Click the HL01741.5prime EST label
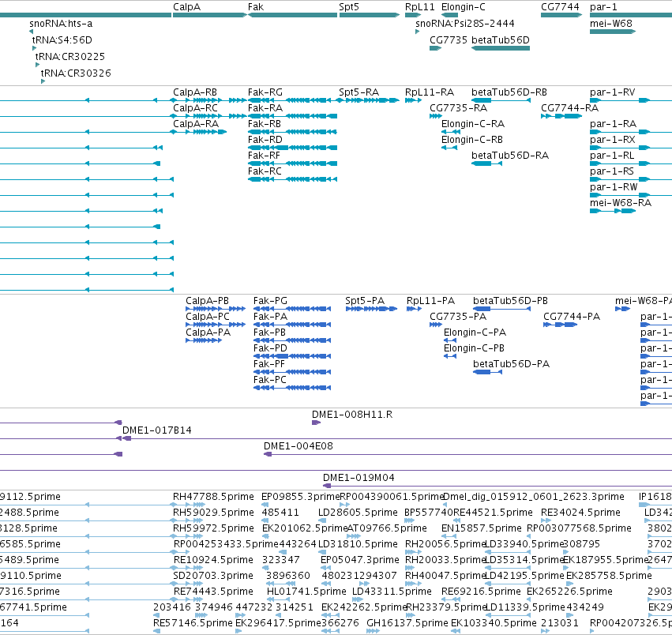Image resolution: width=672 pixels, height=635 pixels. tap(306, 592)
